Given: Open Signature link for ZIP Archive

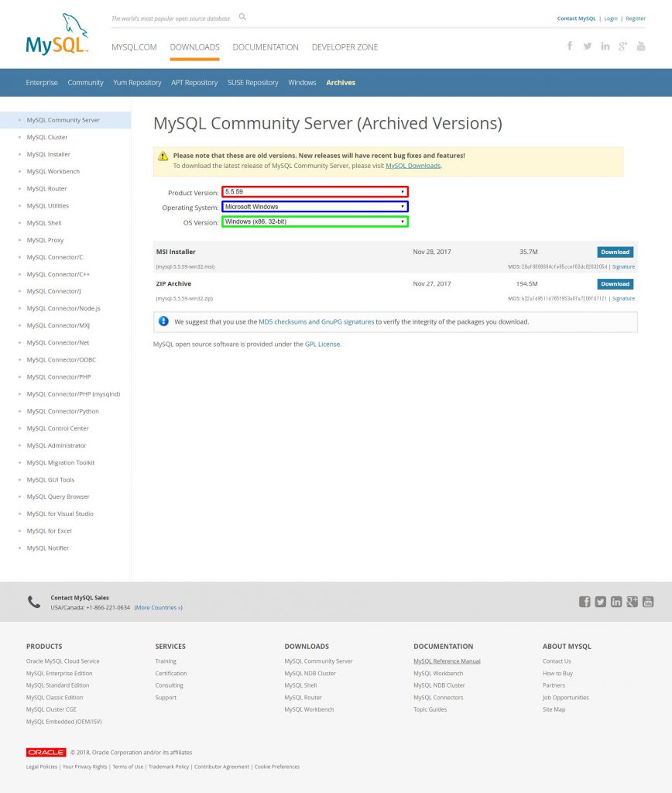Looking at the screenshot, I should (623, 298).
